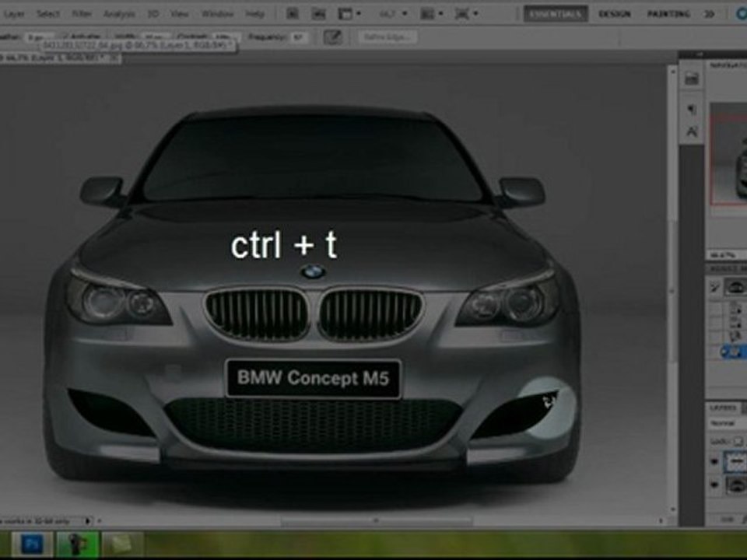Open the History panel icon in the dock
This screenshot has width=747, height=560.
tap(691, 79)
